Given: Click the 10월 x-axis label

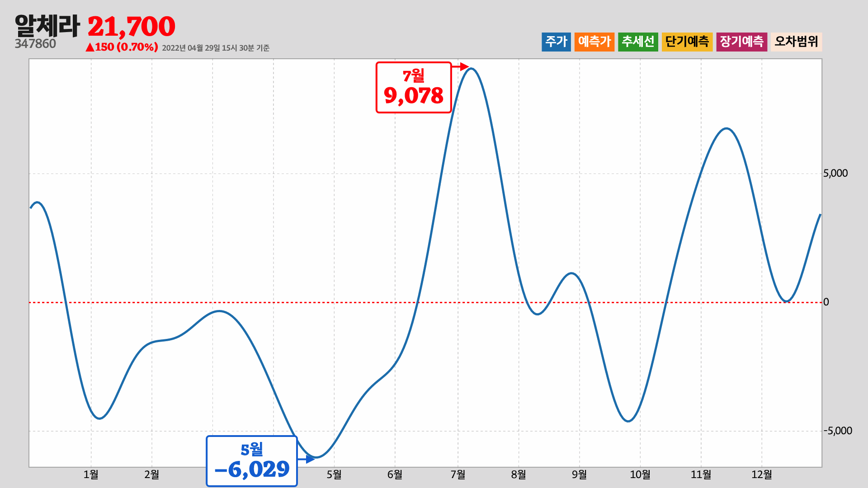Looking at the screenshot, I should pos(640,474).
